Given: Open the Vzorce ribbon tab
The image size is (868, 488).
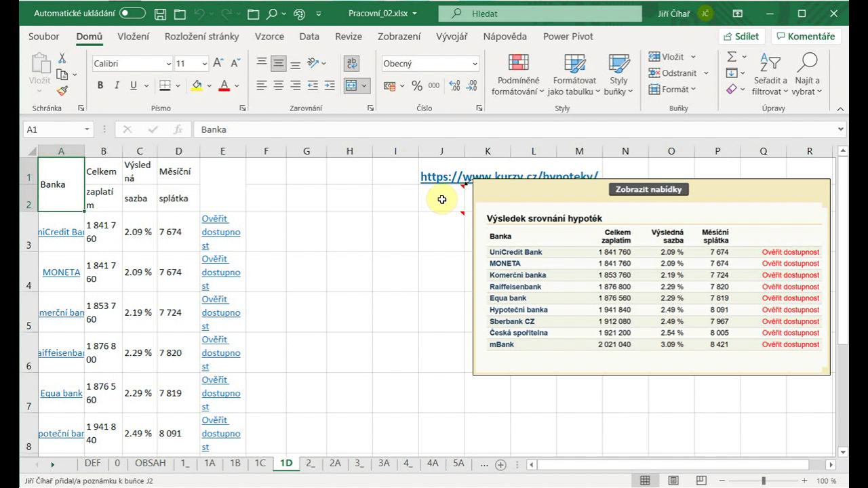Looking at the screenshot, I should [269, 37].
